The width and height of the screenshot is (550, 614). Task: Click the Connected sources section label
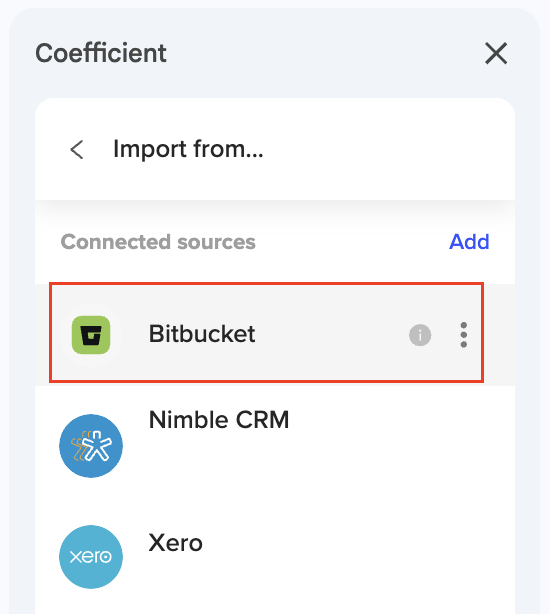[x=158, y=242]
